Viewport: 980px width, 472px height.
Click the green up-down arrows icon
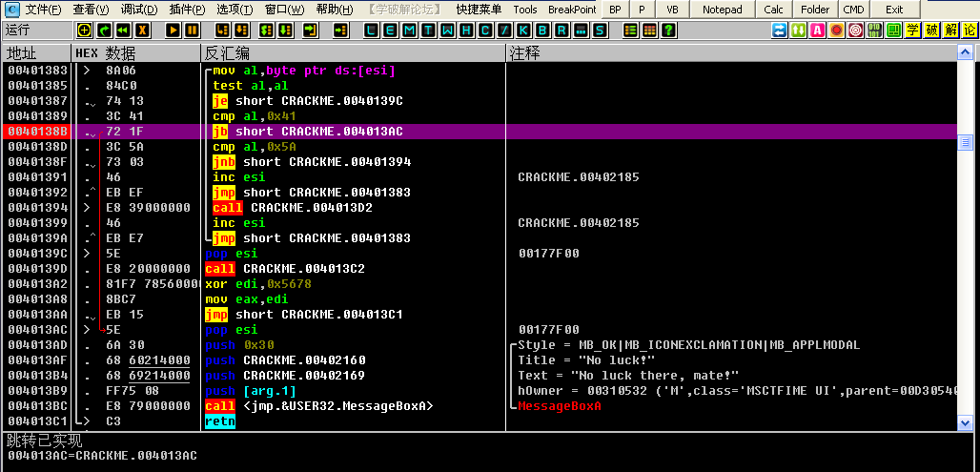(798, 30)
